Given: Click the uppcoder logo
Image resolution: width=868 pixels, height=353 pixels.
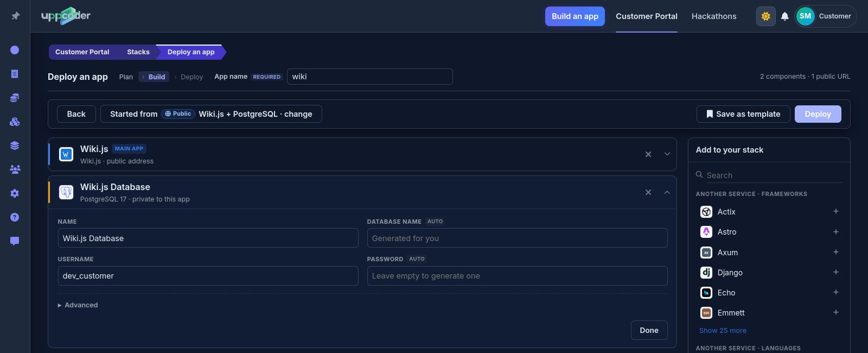Looking at the screenshot, I should pos(66,16).
